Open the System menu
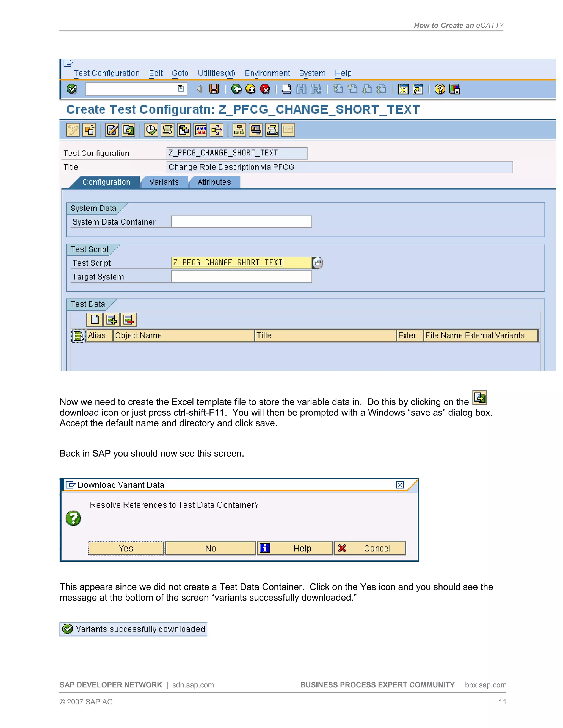This screenshot has height=728, width=563. (312, 73)
